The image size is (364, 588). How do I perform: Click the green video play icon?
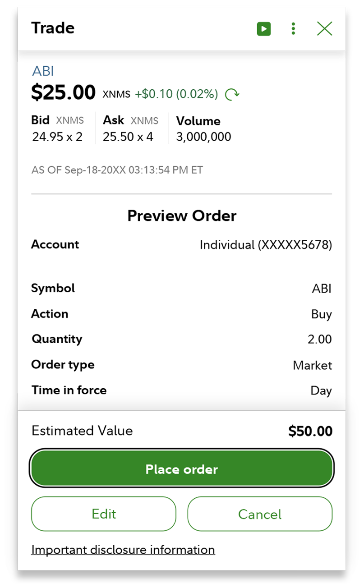[x=264, y=29]
